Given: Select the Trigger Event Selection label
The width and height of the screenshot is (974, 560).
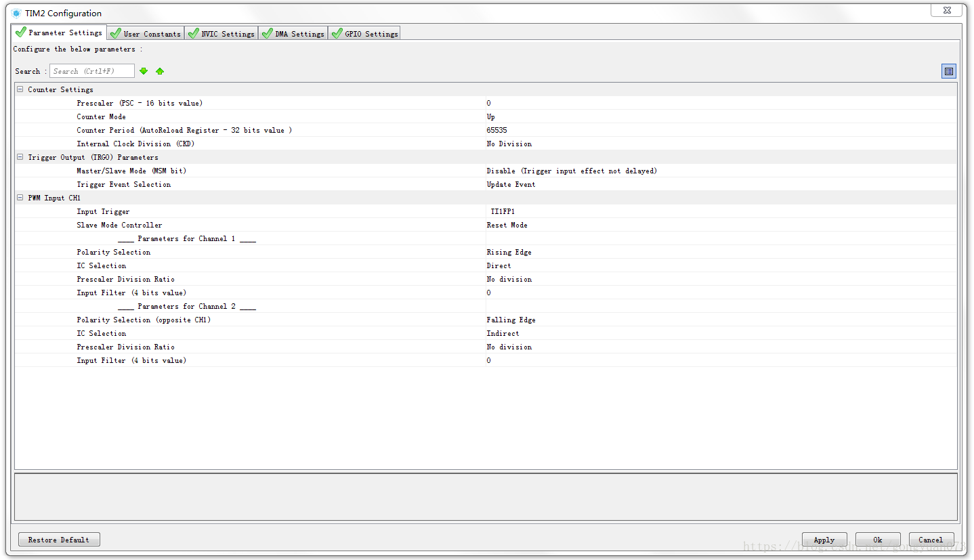Looking at the screenshot, I should [x=124, y=184].
